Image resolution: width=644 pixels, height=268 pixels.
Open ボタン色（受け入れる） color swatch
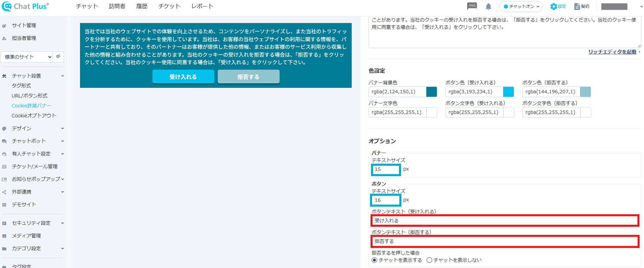pyautogui.click(x=509, y=92)
